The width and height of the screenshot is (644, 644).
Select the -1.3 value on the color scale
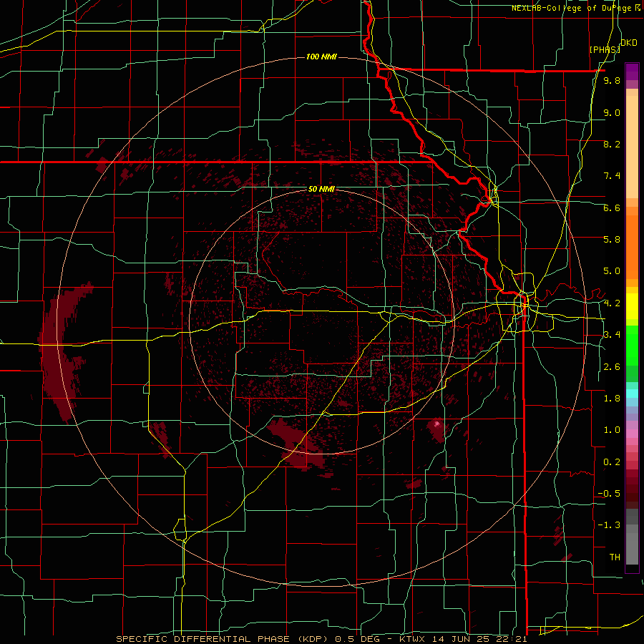click(609, 525)
